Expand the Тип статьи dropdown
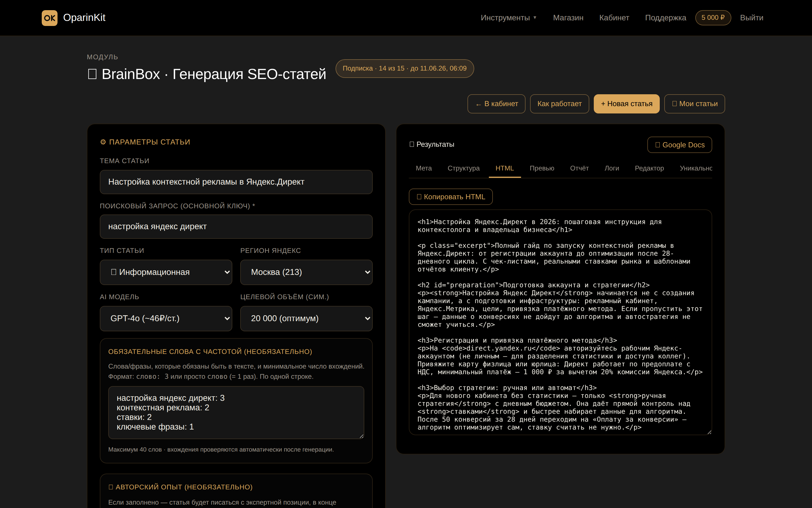 (166, 272)
